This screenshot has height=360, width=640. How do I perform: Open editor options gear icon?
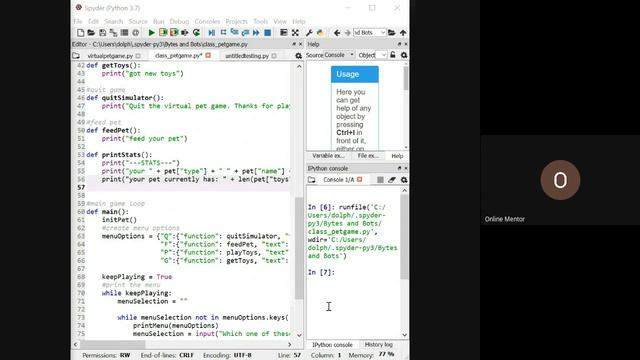(298, 56)
